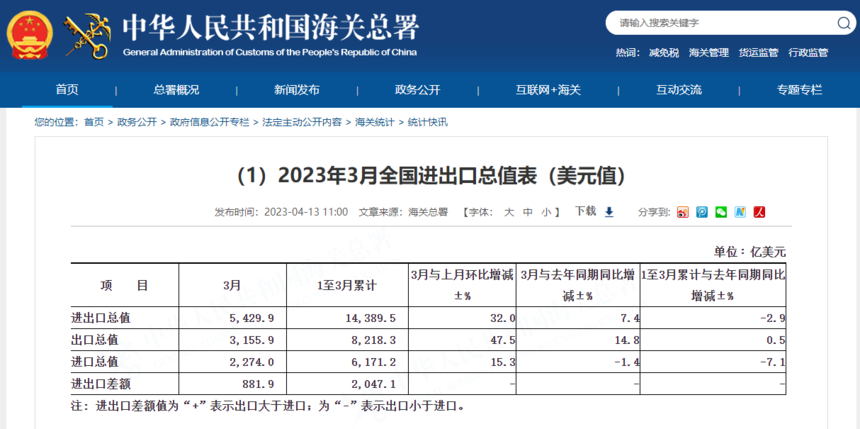The height and width of the screenshot is (429, 860).
Task: Set font size to 小
Action: (546, 212)
